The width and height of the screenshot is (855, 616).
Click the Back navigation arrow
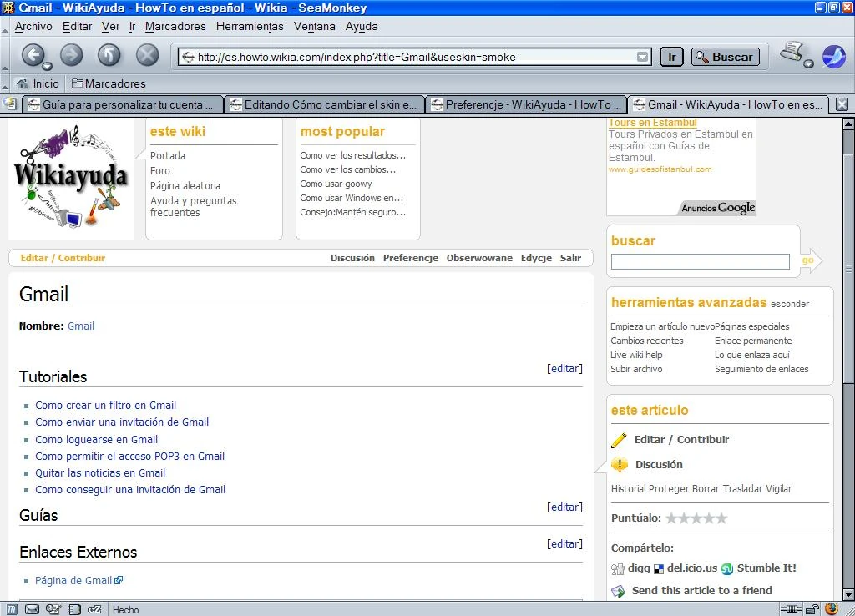tap(35, 55)
